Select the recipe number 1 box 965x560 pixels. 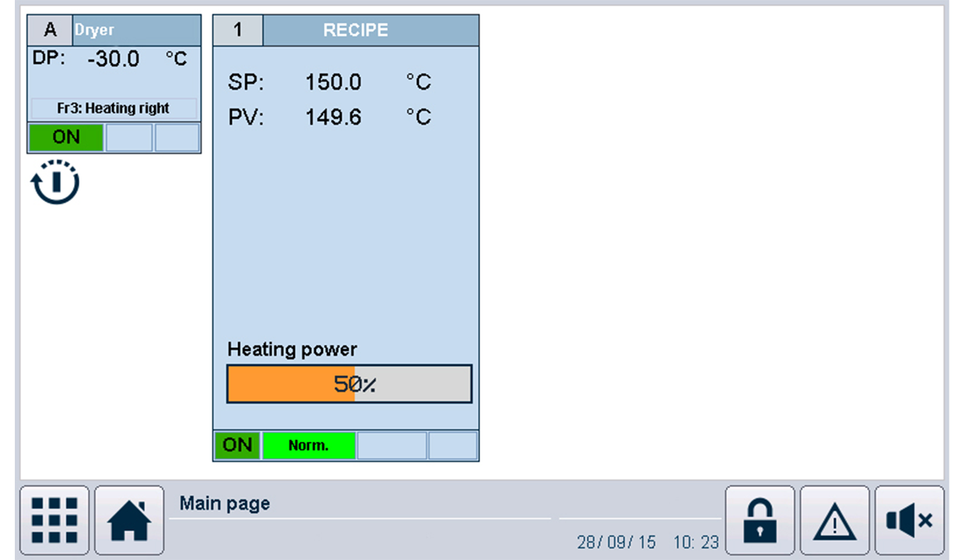238,30
